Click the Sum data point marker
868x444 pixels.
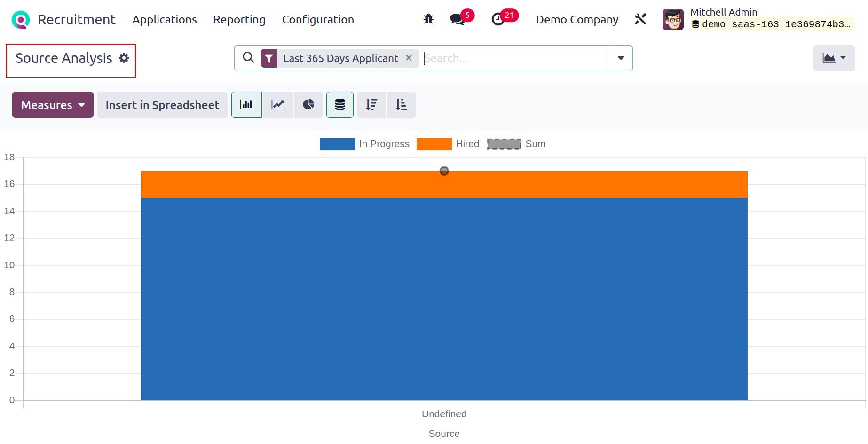tap(444, 171)
